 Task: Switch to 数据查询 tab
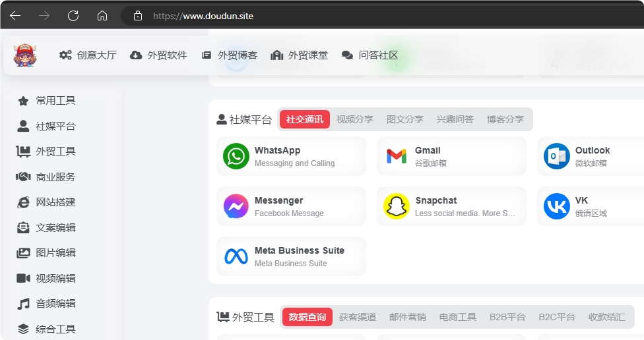point(307,317)
